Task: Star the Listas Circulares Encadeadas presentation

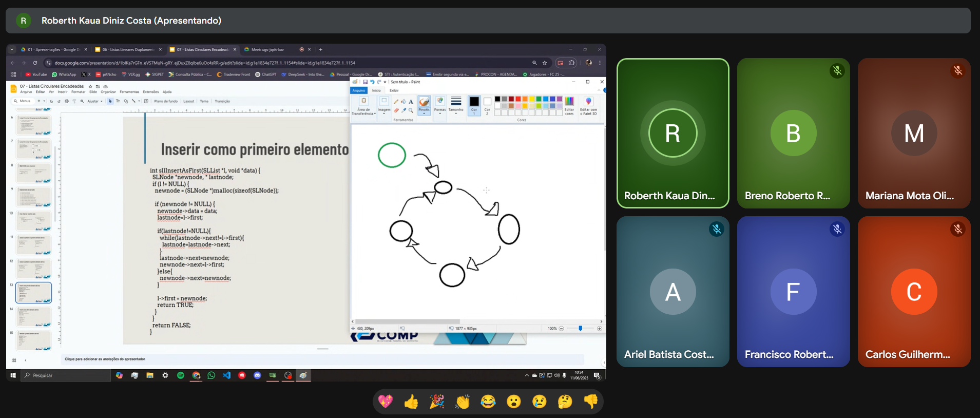Action: 90,86
